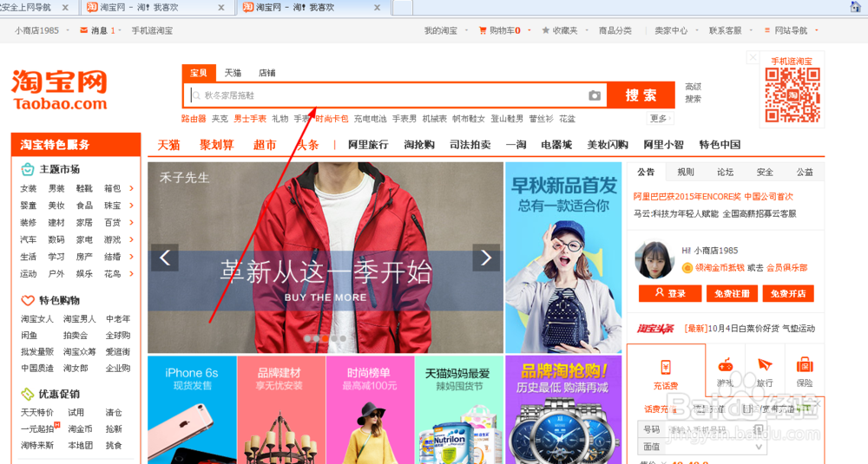Expand the 卖家中心 dropdown

pyautogui.click(x=696, y=30)
